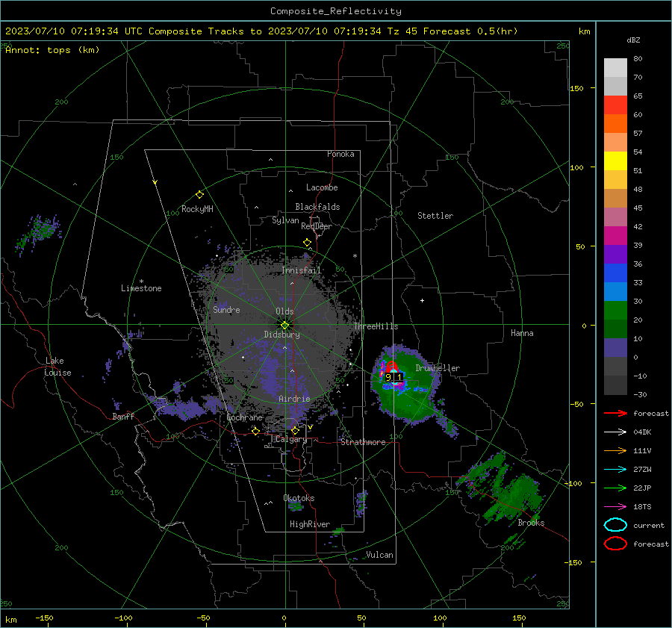672x628 pixels.
Task: Click the Hanna city label
Action: [522, 333]
